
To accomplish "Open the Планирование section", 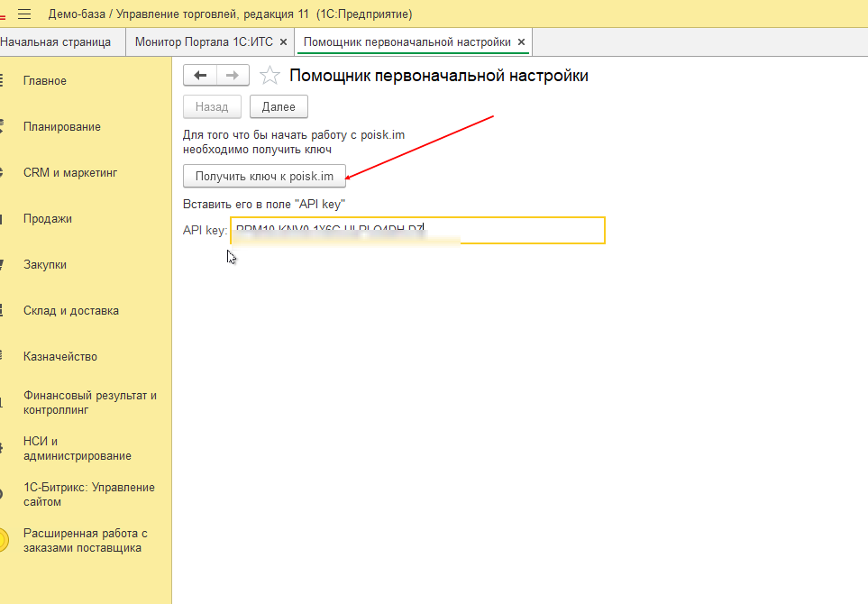I will click(x=62, y=127).
